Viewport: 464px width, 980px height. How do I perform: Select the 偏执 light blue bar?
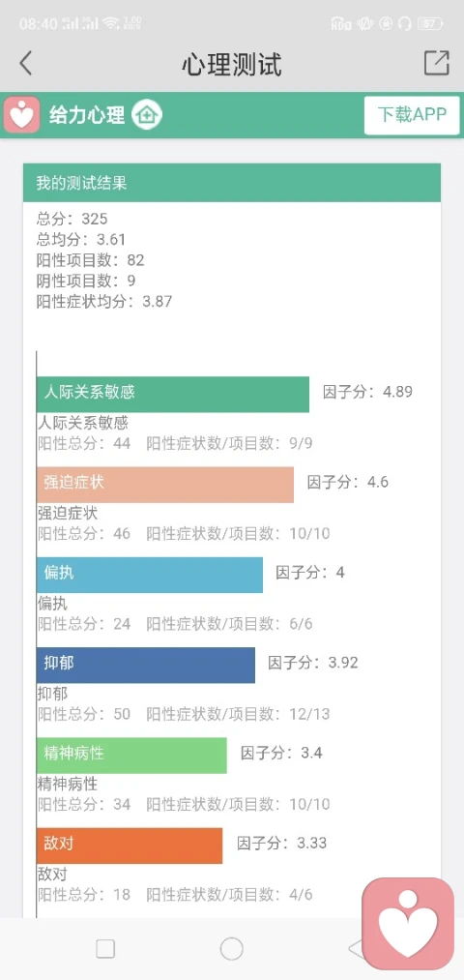(150, 575)
